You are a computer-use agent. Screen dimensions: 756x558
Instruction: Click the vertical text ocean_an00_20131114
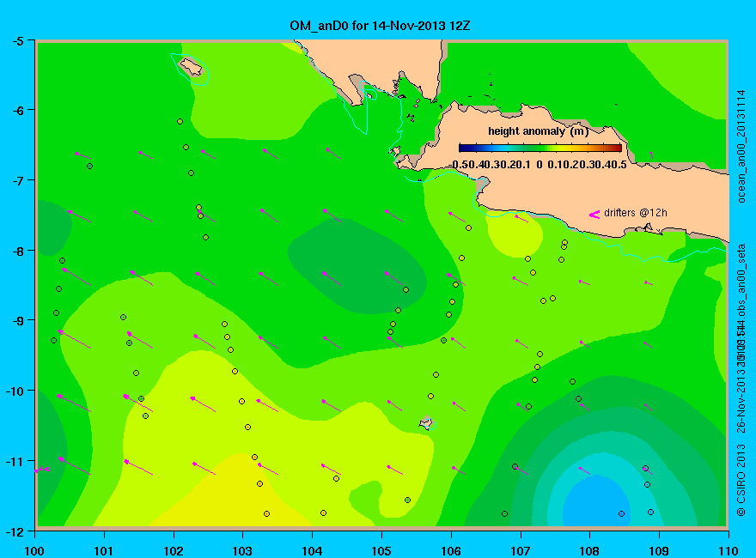(741, 147)
